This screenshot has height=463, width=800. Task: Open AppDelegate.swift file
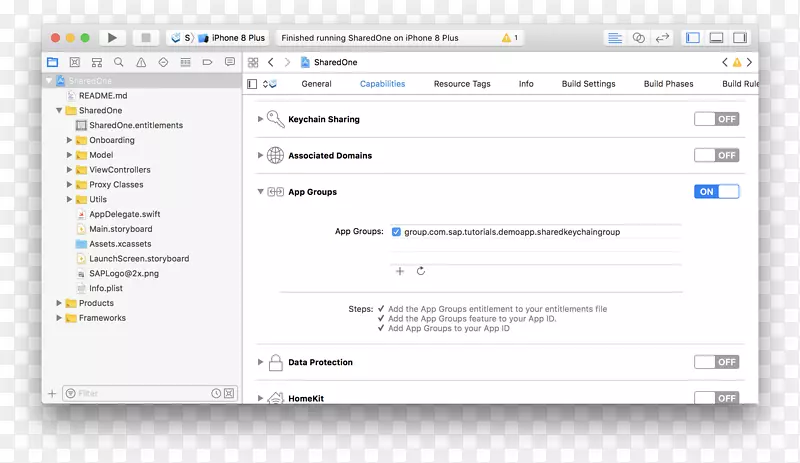(x=124, y=214)
